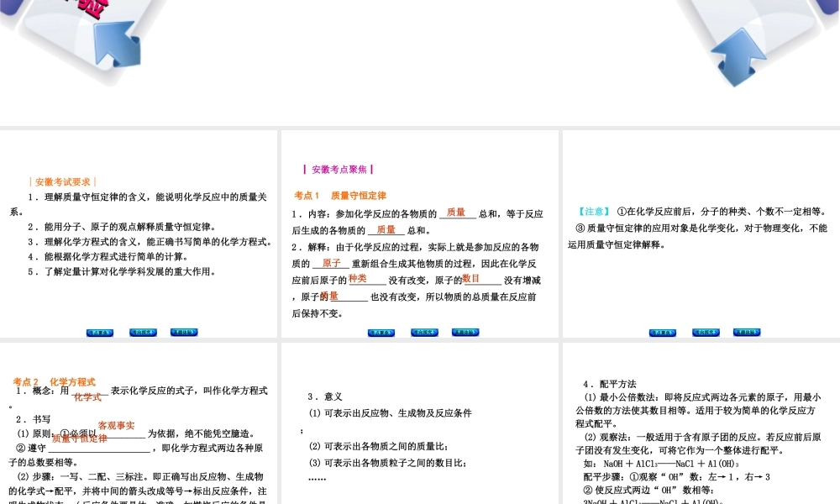Click the blue arrow icon at top right
This screenshot has width=840, height=504.
click(x=739, y=56)
